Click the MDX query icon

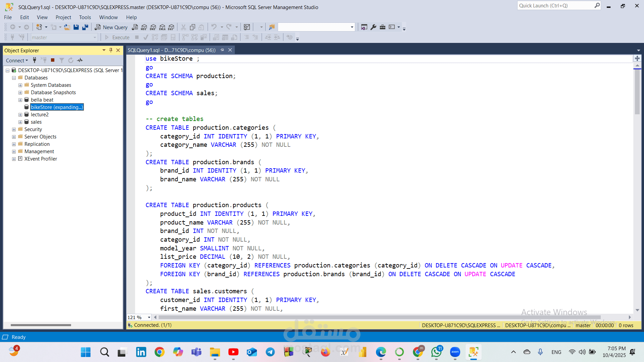144,27
